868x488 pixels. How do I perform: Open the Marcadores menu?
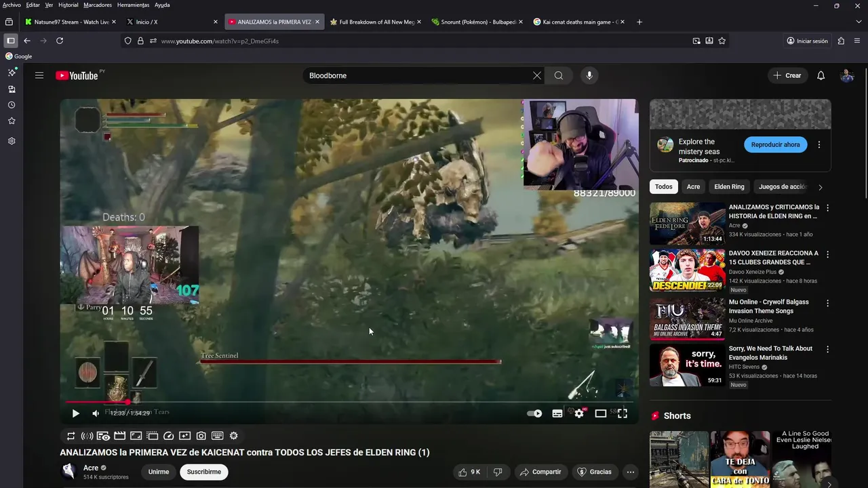tap(98, 5)
